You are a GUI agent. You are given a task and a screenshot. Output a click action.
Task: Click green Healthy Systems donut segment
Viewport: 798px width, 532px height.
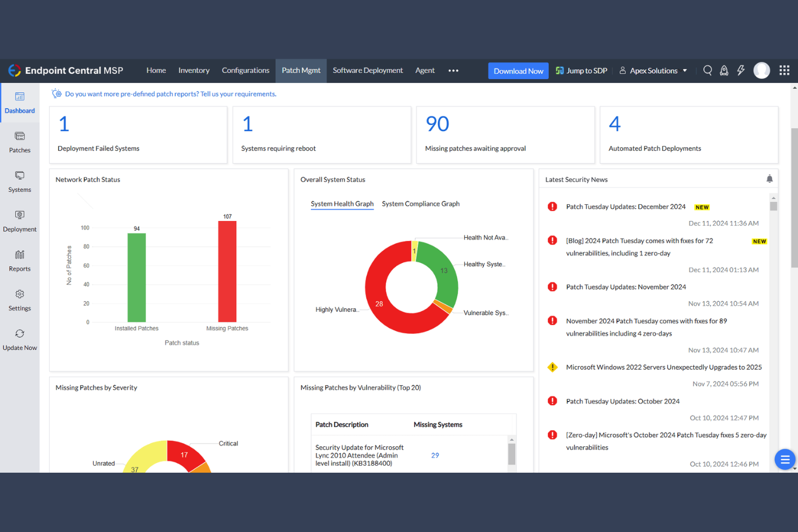[444, 271]
